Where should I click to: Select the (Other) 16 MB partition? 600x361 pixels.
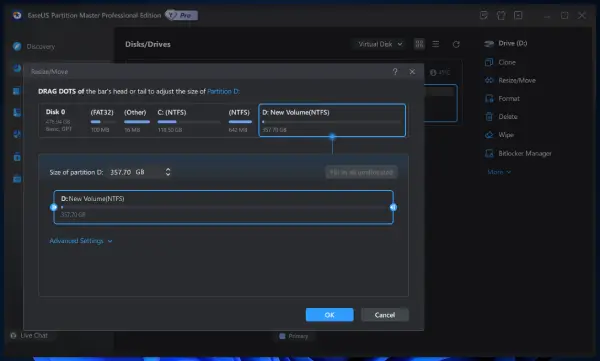pyautogui.click(x=136, y=120)
